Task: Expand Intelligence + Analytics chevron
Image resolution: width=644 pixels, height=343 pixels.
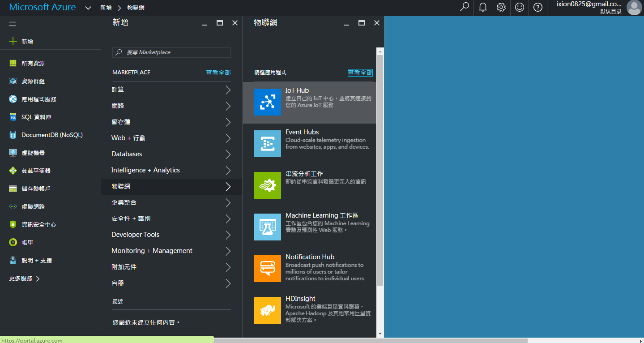Action: click(x=228, y=171)
